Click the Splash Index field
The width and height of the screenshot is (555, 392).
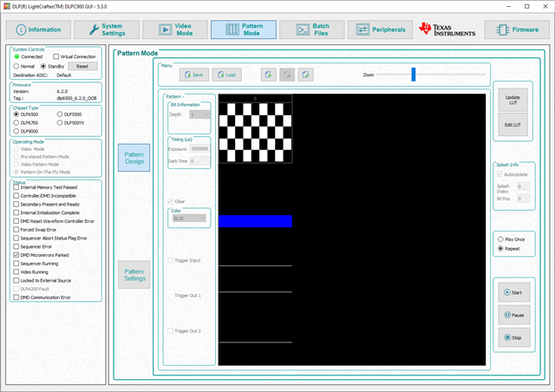click(523, 186)
